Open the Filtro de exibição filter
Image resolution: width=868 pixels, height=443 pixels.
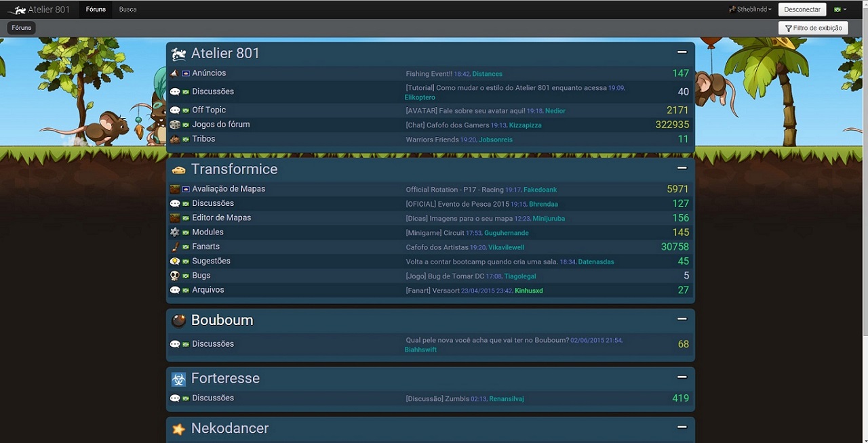pos(813,28)
